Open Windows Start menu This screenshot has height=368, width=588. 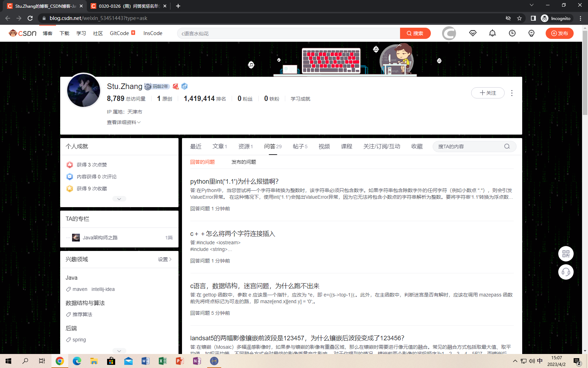pyautogui.click(x=8, y=361)
